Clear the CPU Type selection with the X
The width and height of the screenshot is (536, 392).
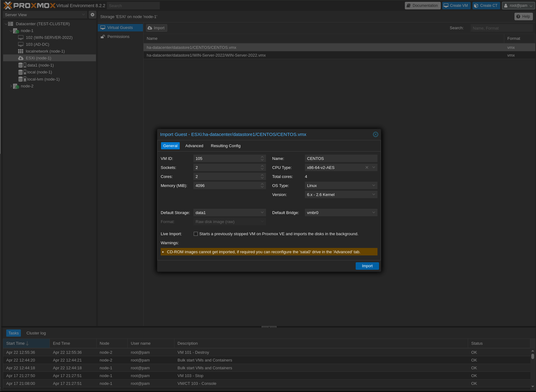[367, 167]
